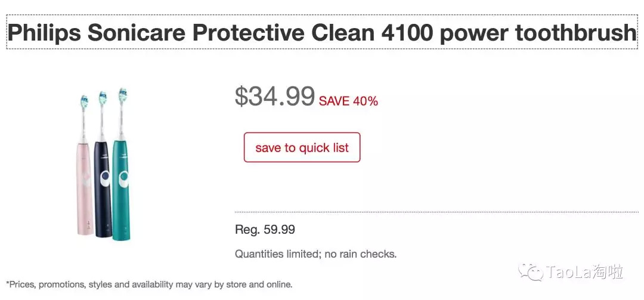644x300 pixels.
Task: Click the dotted divider above regular price
Action: (x=436, y=212)
